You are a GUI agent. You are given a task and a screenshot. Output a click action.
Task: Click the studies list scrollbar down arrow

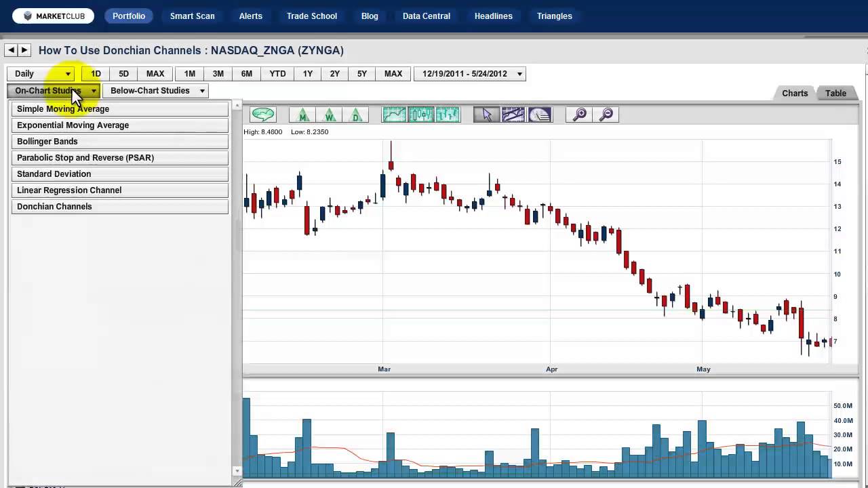point(237,471)
